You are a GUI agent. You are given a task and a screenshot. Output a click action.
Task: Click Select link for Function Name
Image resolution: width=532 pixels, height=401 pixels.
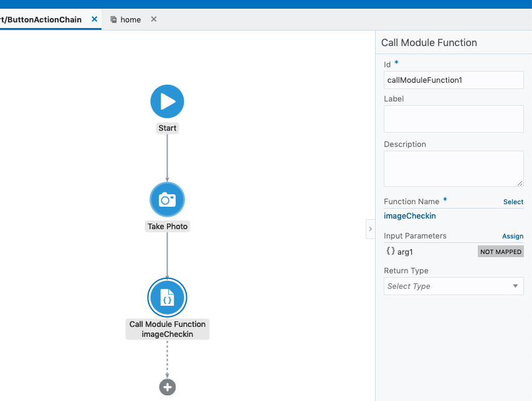pyautogui.click(x=513, y=202)
